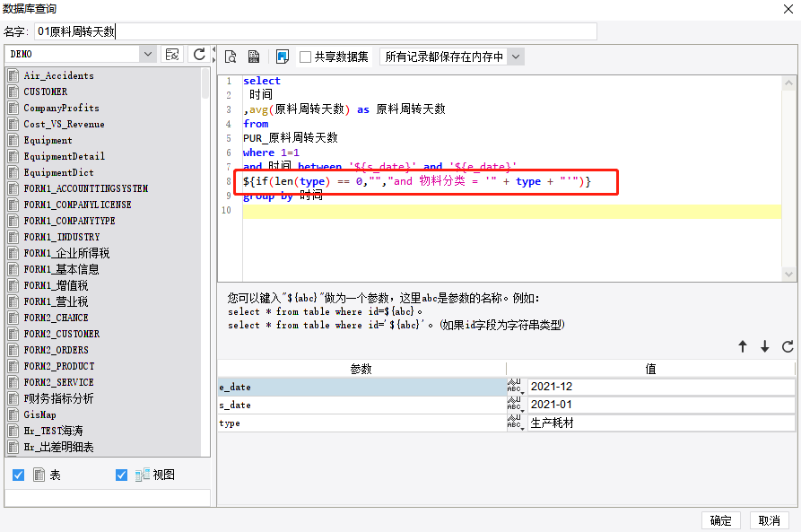
Task: Select the FORM2_ORDERS table
Action: pos(56,350)
